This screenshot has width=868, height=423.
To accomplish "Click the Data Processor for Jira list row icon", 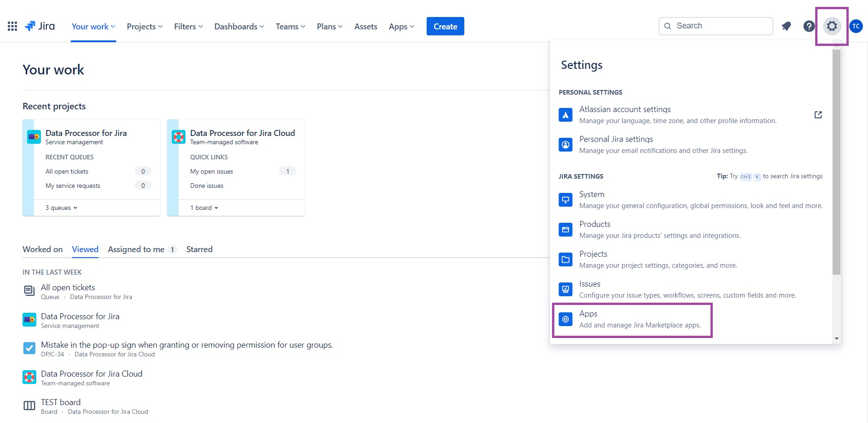I will (29, 320).
